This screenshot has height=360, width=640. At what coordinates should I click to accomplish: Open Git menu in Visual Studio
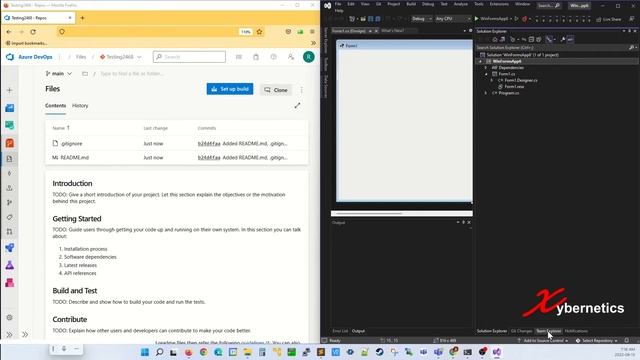coord(378,4)
